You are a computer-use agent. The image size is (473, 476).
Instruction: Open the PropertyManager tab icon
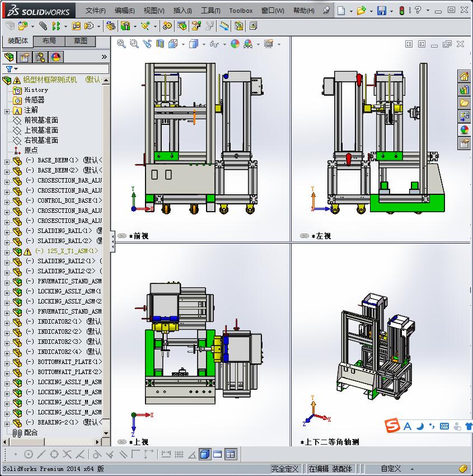pos(24,57)
